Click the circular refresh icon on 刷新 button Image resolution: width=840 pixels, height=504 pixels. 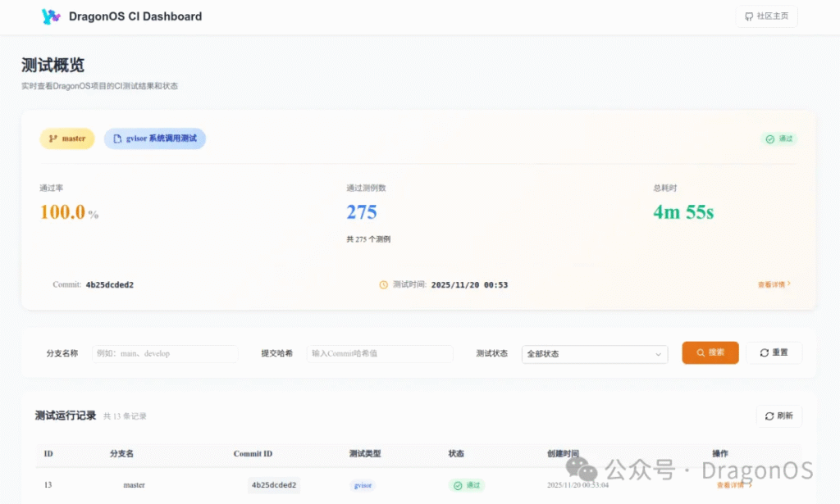[x=769, y=415]
